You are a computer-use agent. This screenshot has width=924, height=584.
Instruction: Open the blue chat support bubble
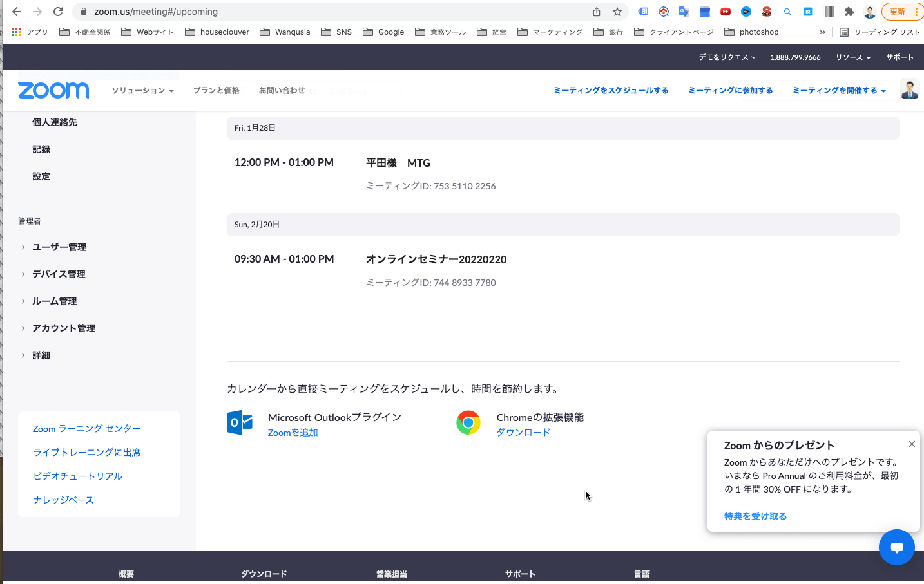point(897,547)
